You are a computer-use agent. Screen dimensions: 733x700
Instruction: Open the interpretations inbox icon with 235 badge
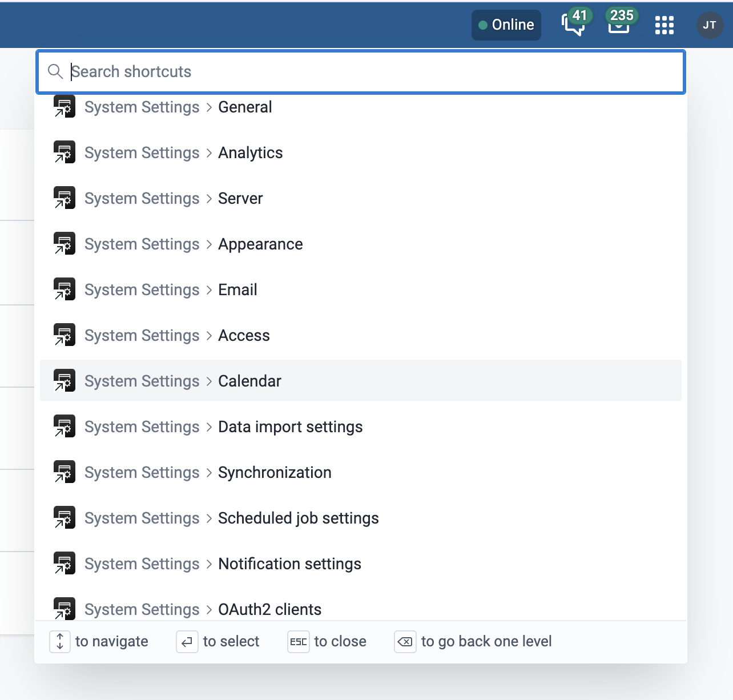coord(618,25)
